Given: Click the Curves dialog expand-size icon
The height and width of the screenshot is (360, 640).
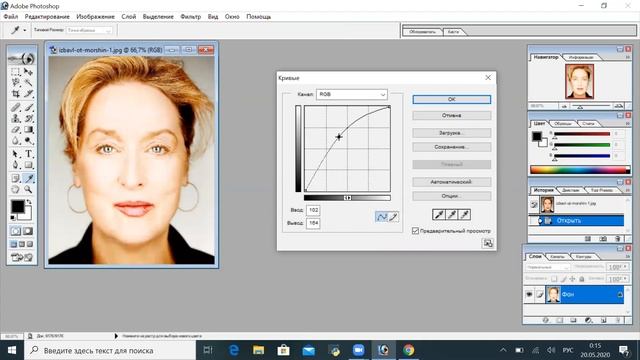Looking at the screenshot, I should tap(487, 244).
